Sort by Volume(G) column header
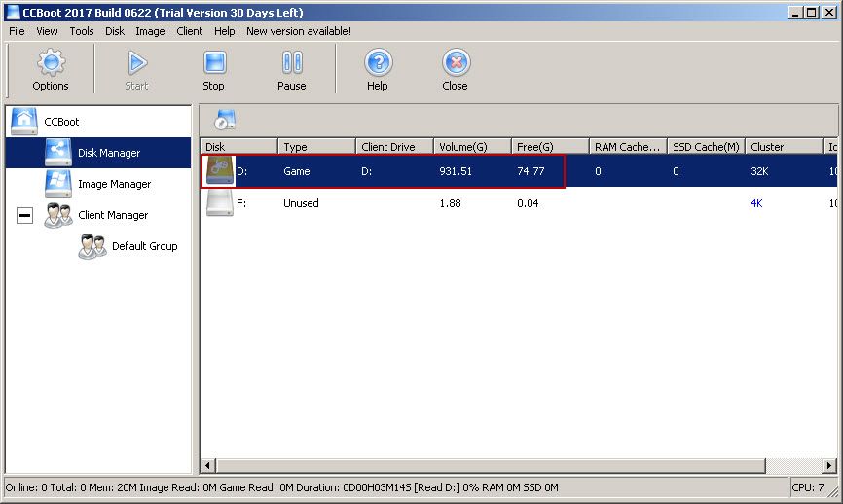The height and width of the screenshot is (504, 843). tap(472, 147)
